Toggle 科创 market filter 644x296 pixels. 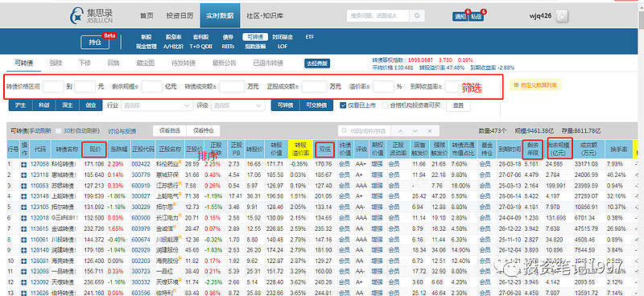tap(44, 105)
